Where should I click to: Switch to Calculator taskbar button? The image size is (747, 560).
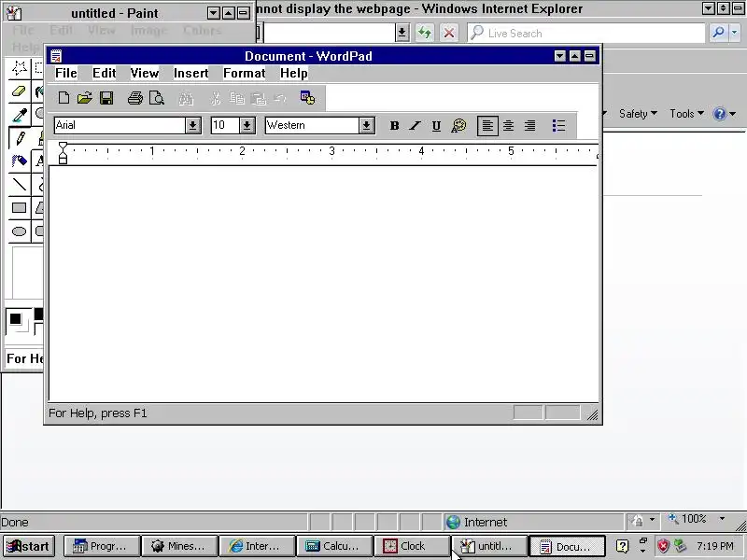(x=334, y=546)
